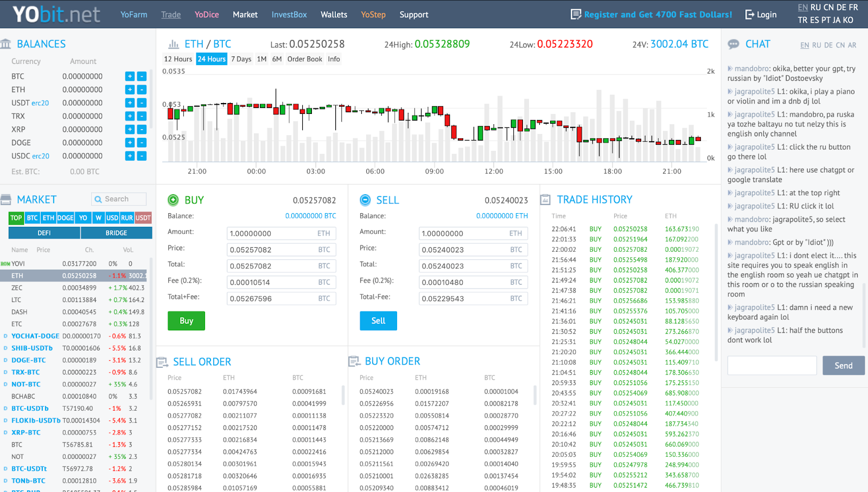
Task: Click the Minus icon for XRP balance
Action: (142, 130)
